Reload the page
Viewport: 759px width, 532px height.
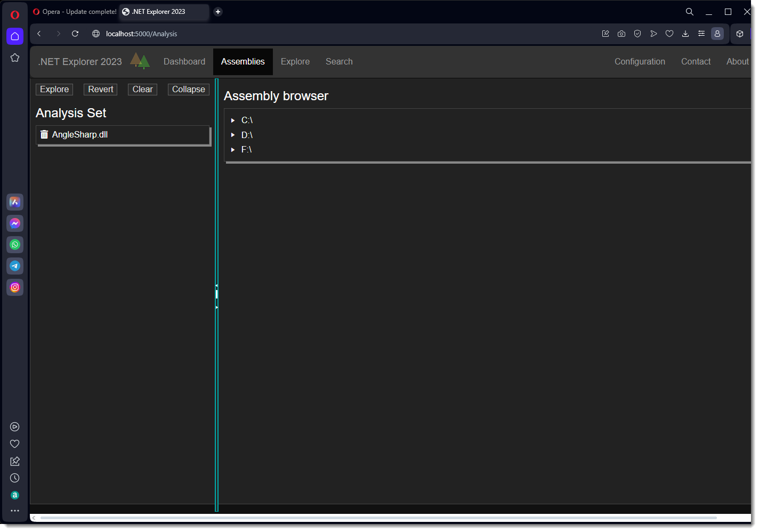[75, 34]
